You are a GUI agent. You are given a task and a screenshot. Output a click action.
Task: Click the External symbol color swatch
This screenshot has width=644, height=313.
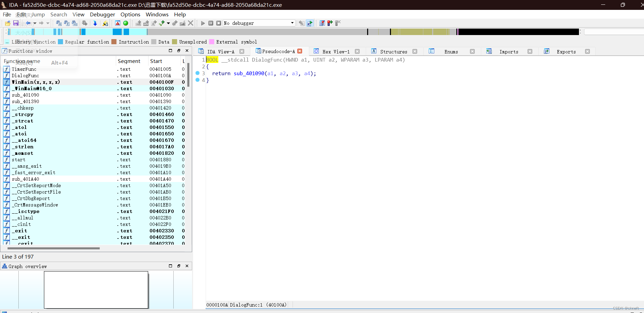pyautogui.click(x=211, y=42)
